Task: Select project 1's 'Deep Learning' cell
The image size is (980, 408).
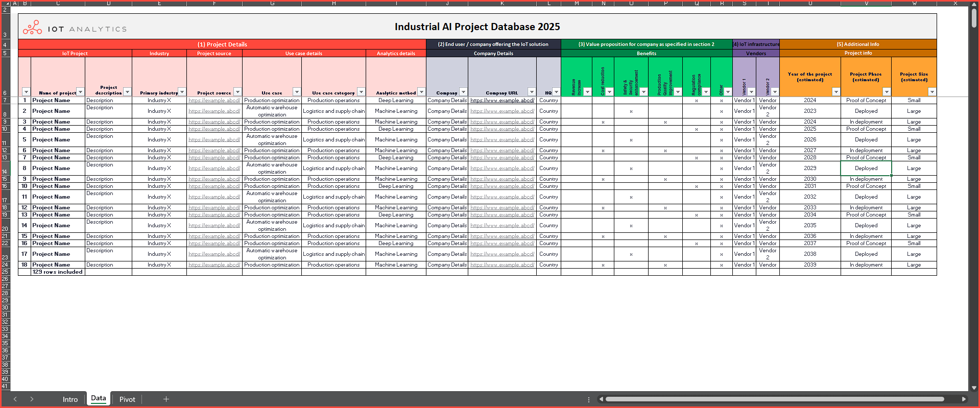Action: coord(396,101)
